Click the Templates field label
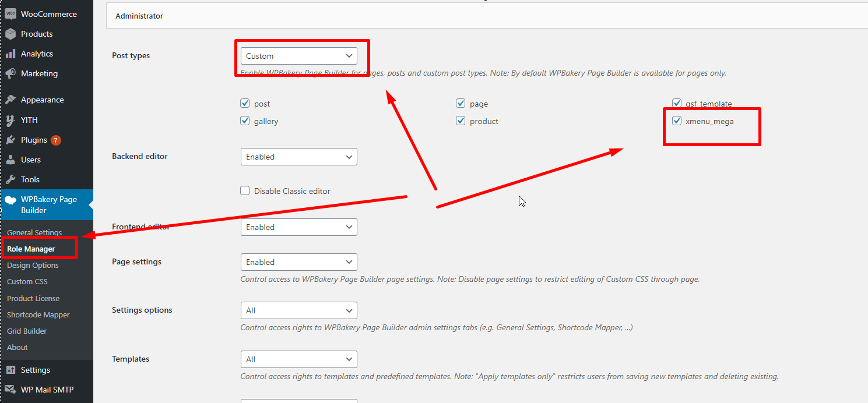Image resolution: width=868 pixels, height=403 pixels. tap(131, 359)
